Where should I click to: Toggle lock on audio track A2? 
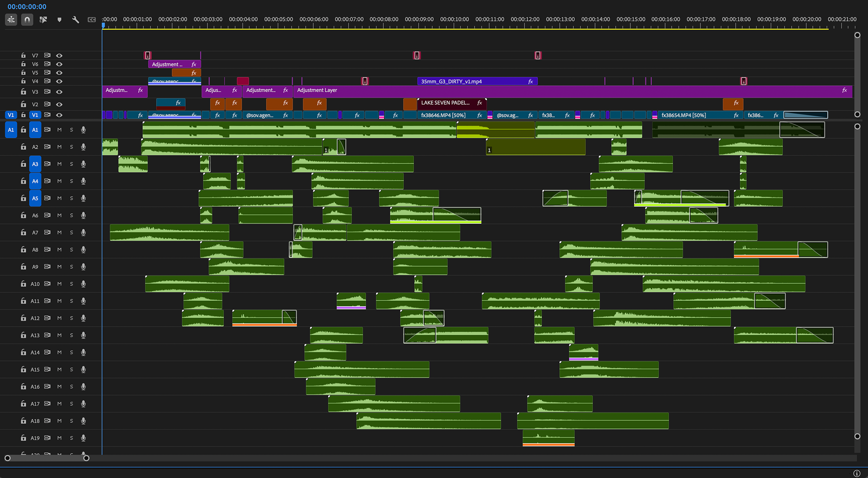click(23, 147)
